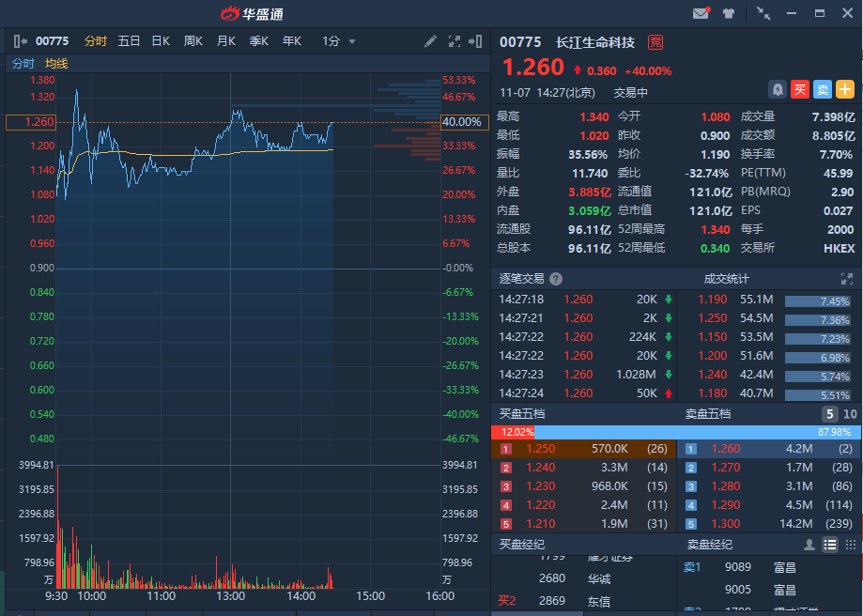The width and height of the screenshot is (863, 616).
Task: Open help for tick-by-tick trades
Action: (x=556, y=279)
